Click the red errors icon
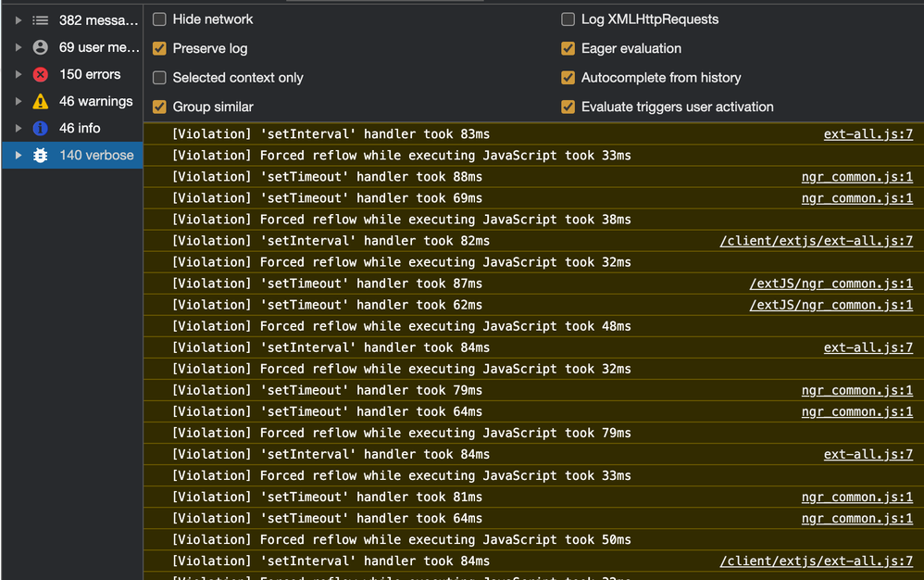The width and height of the screenshot is (924, 580). point(40,74)
